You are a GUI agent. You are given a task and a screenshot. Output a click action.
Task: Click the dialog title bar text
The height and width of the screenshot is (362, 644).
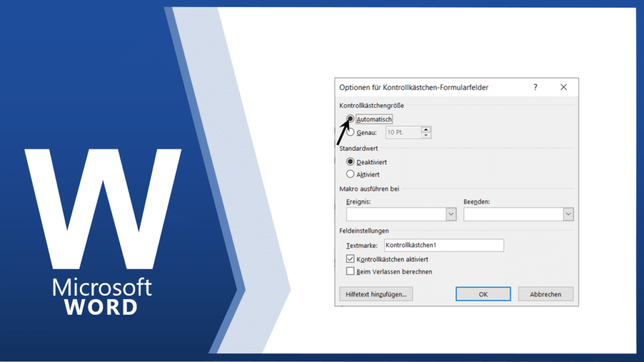pyautogui.click(x=414, y=88)
